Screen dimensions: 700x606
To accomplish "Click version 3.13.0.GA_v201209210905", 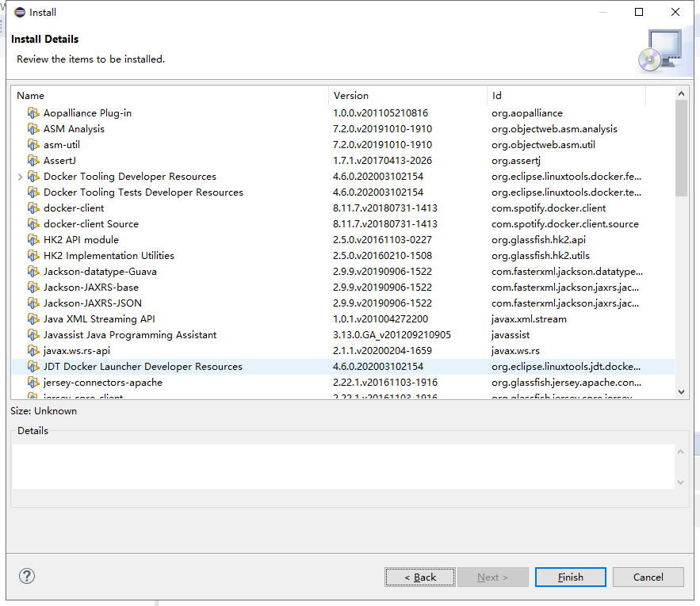I will (x=392, y=334).
